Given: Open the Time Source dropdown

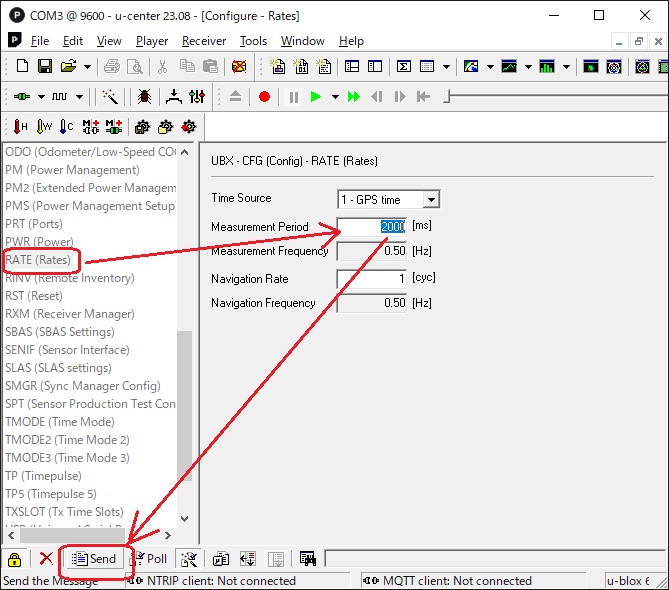Looking at the screenshot, I should [431, 200].
